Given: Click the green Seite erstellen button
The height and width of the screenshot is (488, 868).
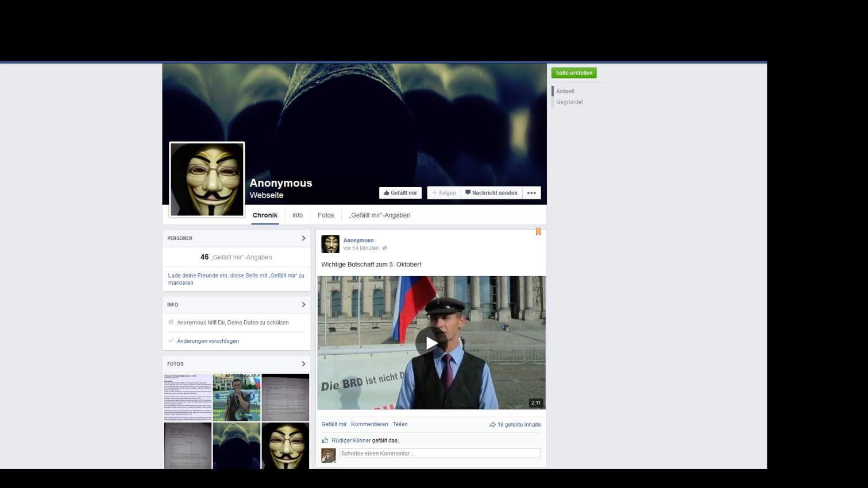Looking at the screenshot, I should coord(574,73).
